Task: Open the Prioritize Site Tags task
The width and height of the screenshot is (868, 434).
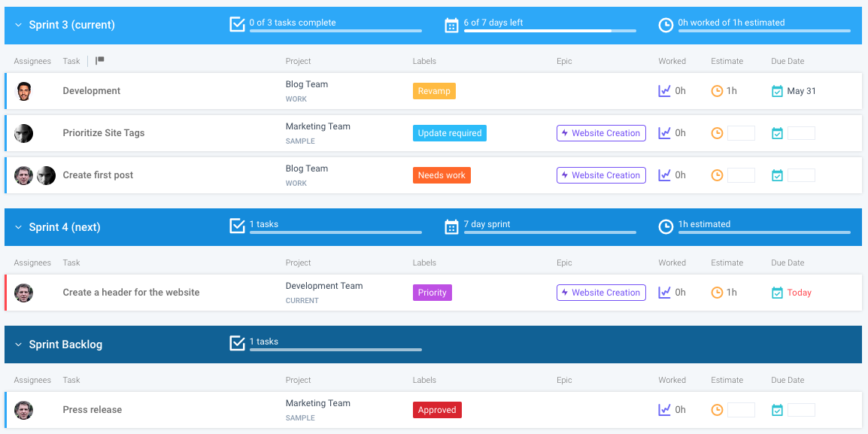Action: [x=104, y=133]
